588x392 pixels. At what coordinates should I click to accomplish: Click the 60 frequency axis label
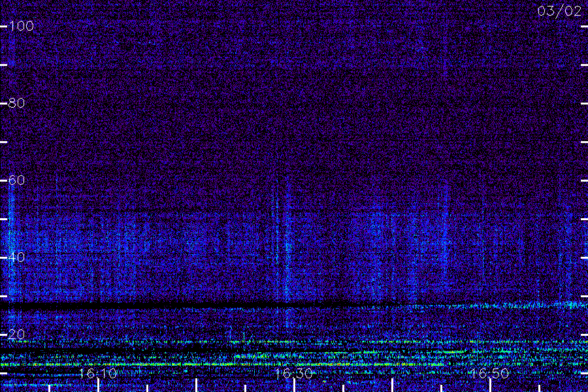pos(16,180)
